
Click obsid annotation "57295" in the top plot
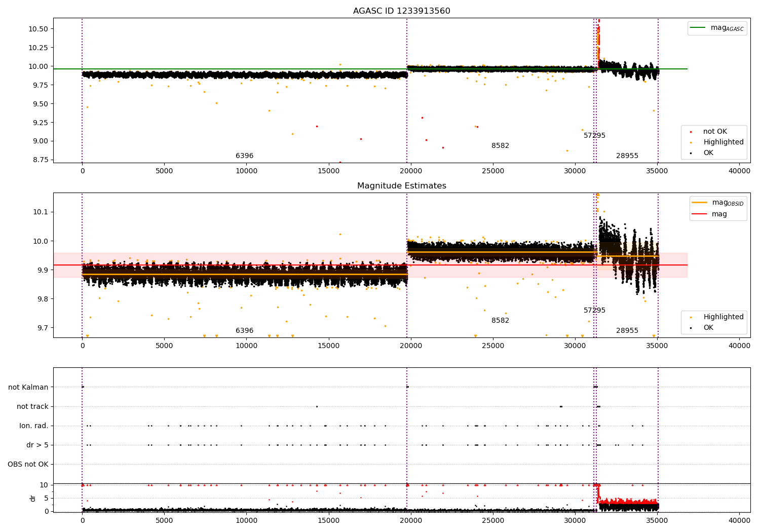[x=594, y=136]
